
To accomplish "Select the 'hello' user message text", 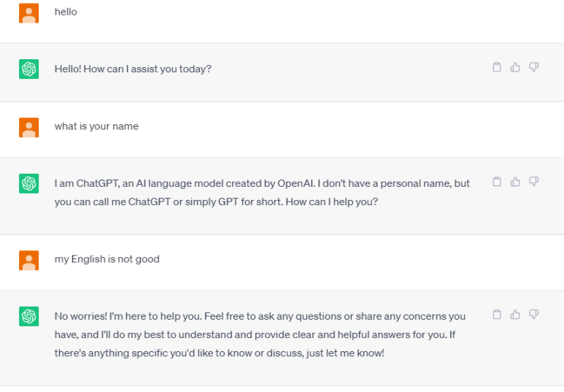I will [66, 12].
